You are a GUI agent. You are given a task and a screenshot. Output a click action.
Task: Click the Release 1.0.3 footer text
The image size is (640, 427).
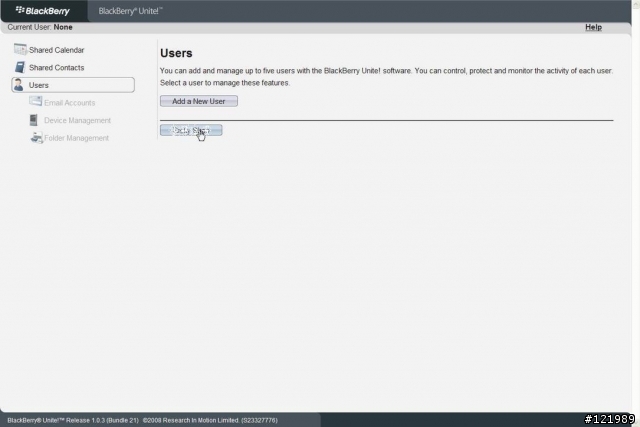point(142,420)
